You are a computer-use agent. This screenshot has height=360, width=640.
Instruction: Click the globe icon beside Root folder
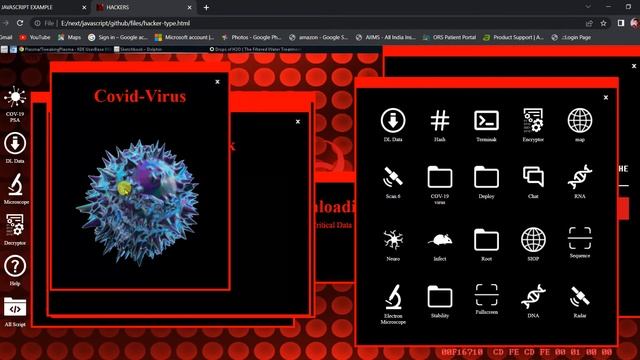(x=533, y=244)
